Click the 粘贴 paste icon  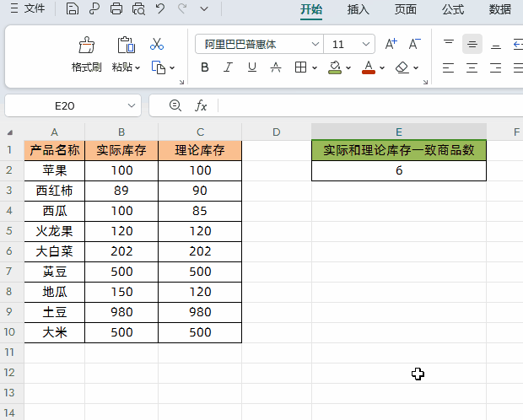(126, 45)
